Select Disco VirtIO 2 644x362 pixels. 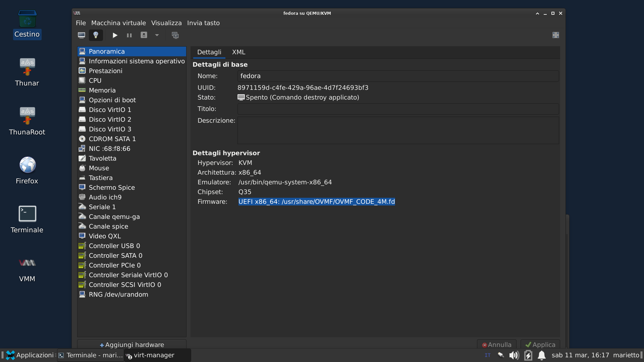[x=132, y=119]
